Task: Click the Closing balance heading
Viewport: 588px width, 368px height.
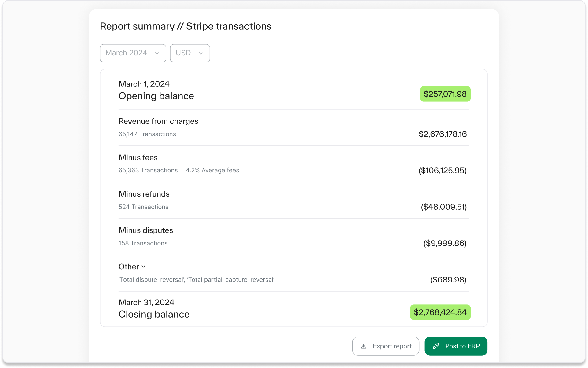Action: click(154, 314)
